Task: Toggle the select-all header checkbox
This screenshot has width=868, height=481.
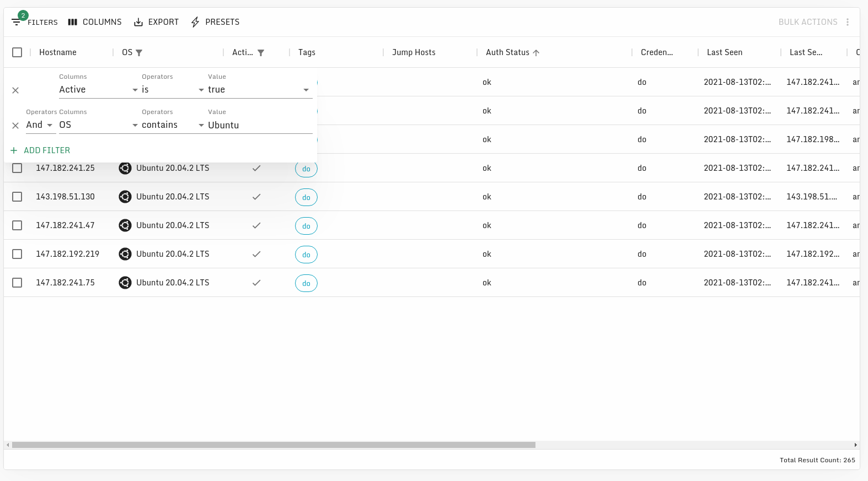Action: 17,52
